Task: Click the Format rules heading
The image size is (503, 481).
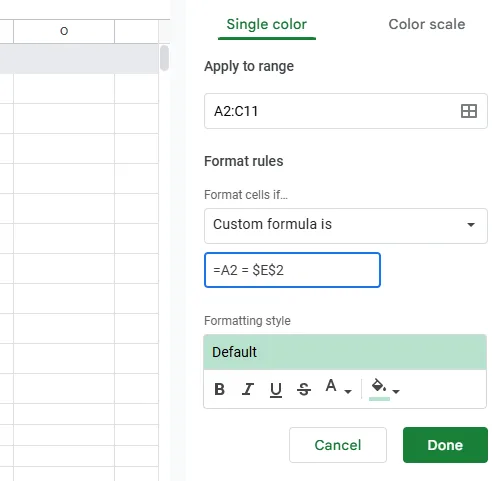Action: click(x=244, y=161)
